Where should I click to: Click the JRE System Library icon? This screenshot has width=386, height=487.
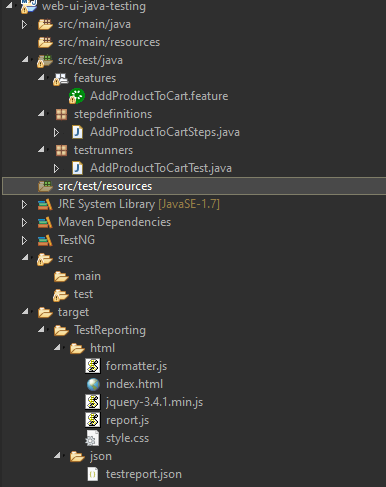point(45,204)
